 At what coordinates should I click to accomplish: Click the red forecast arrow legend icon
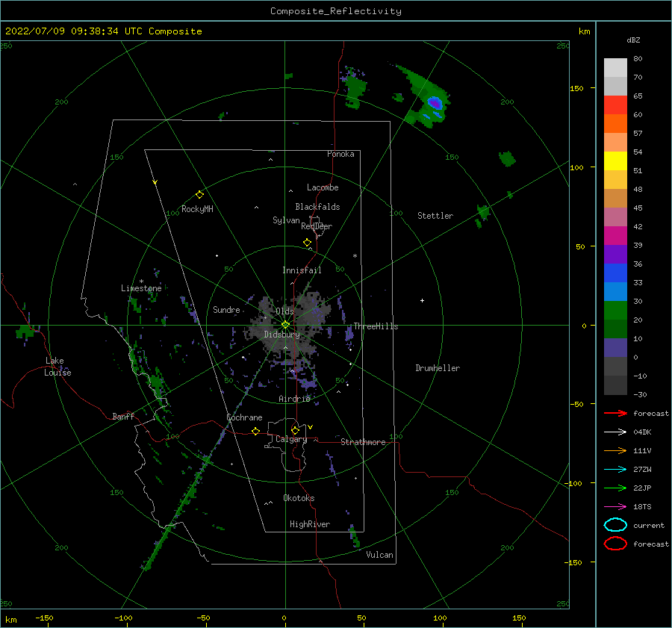coord(615,413)
